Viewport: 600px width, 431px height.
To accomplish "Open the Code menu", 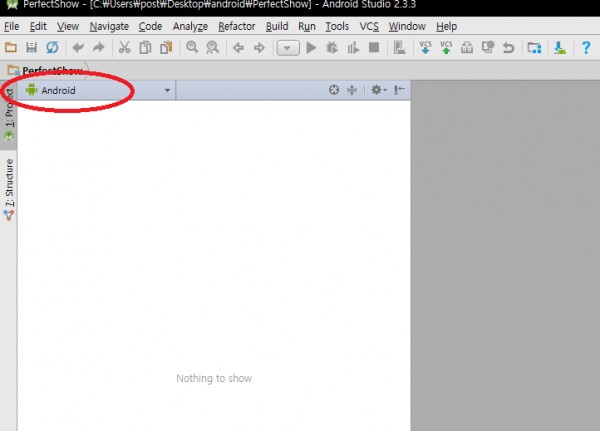I will tap(150, 26).
